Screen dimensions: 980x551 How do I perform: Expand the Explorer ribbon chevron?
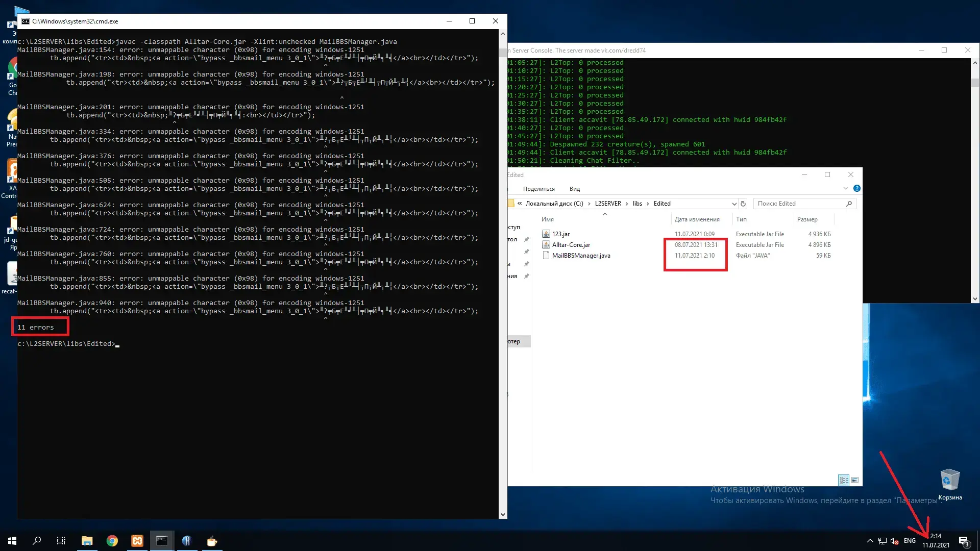845,188
